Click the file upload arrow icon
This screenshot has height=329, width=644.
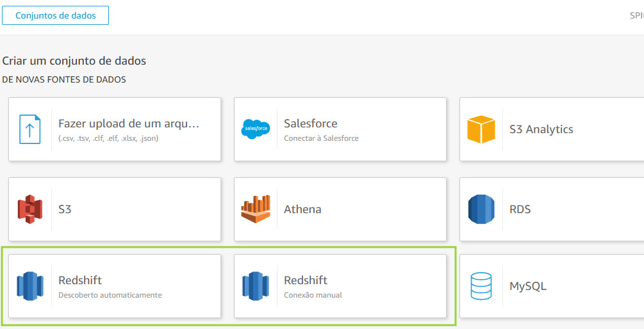[30, 129]
